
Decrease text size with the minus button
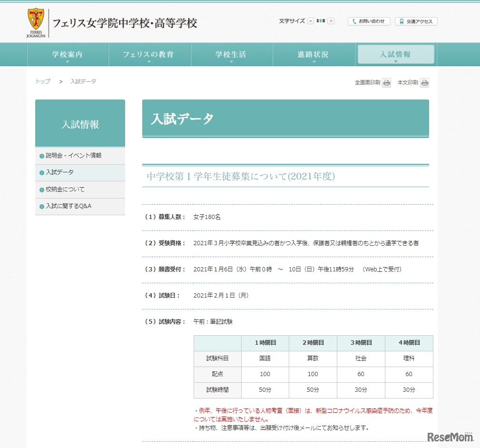pyautogui.click(x=311, y=21)
